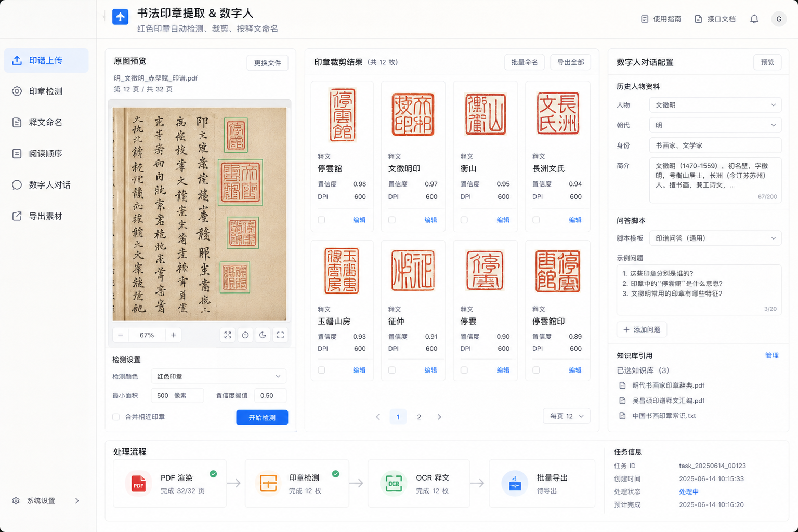Open the 玉蘭山房 seal thumbnail
The image size is (798, 532).
click(x=342, y=271)
